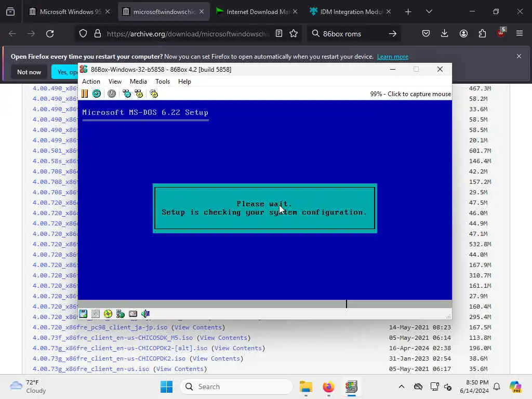Click the gray cartridge status icon in 86Box
The width and height of the screenshot is (532, 399).
(133, 314)
